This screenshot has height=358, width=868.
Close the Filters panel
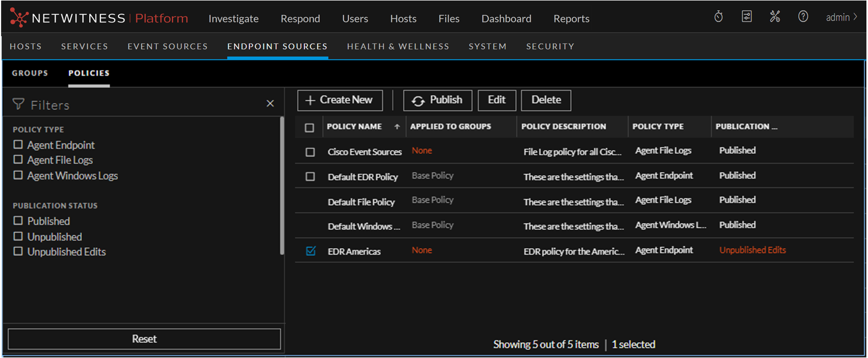coord(270,104)
